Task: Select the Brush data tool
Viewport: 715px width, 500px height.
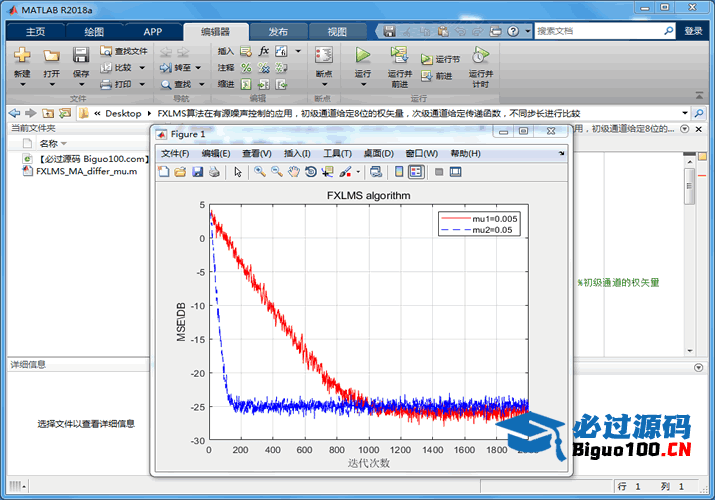Action: tap(345, 172)
